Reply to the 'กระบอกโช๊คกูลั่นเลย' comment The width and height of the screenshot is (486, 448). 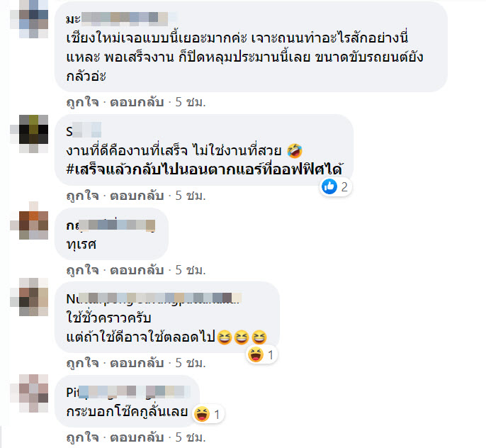click(137, 437)
